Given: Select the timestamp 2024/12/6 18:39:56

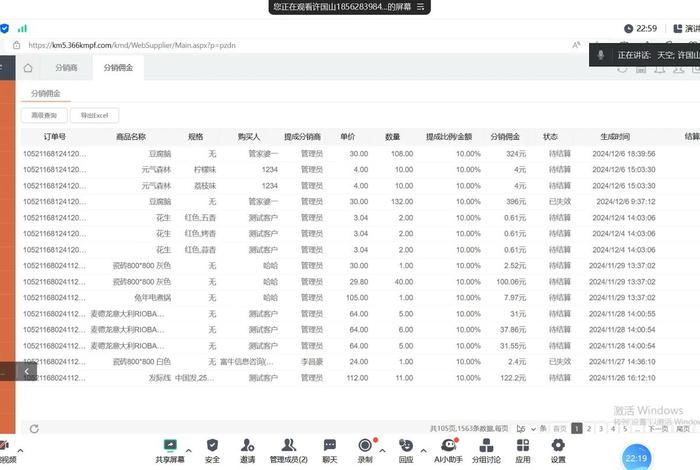Looking at the screenshot, I should (624, 154).
